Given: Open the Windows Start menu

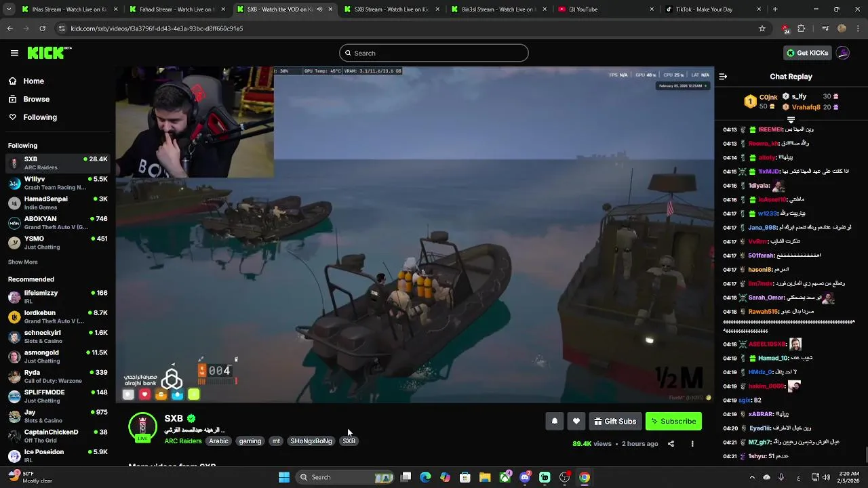Looking at the screenshot, I should [x=284, y=477].
